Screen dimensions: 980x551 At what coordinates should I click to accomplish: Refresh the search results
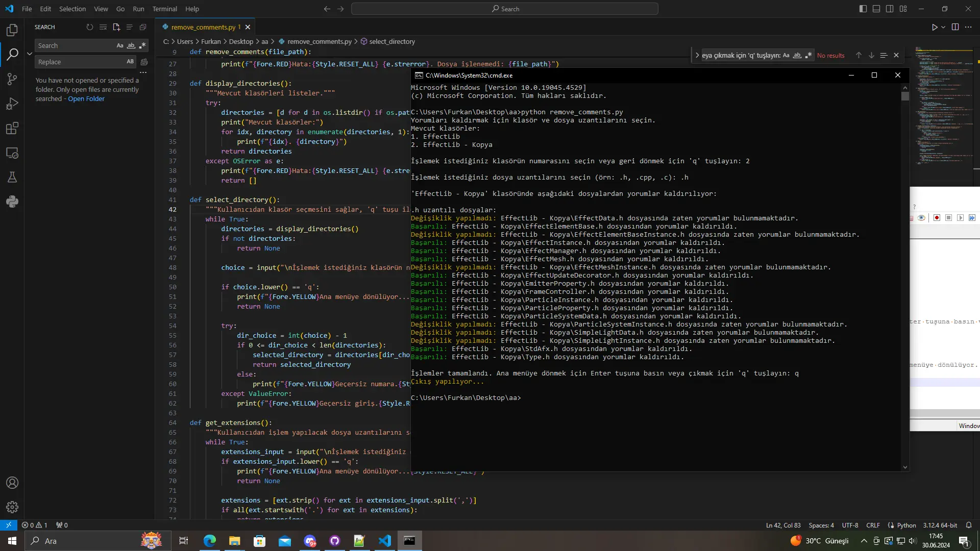coord(90,27)
